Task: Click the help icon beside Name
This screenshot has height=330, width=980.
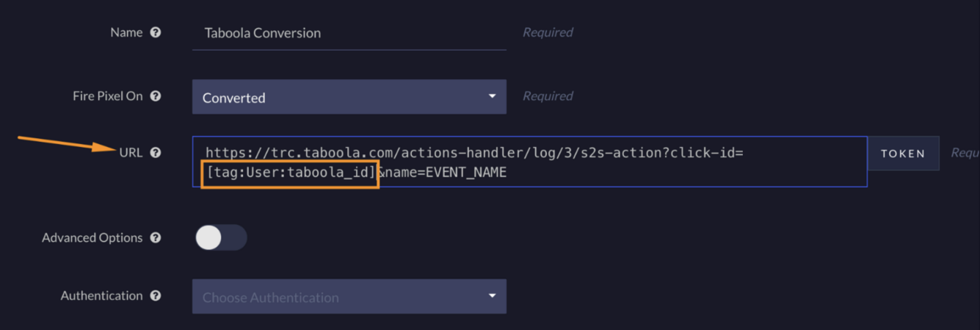Action: pos(156,32)
